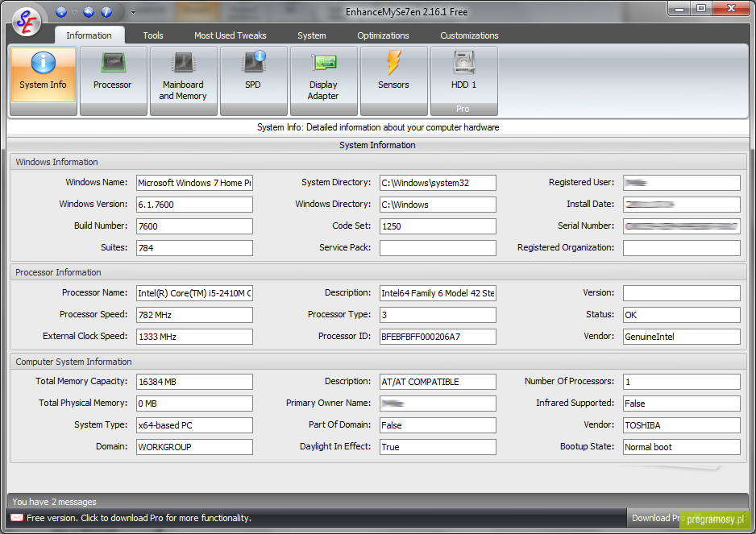This screenshot has height=534, width=756.
Task: Click the blue undo arrow quick-access icon
Action: (x=89, y=12)
